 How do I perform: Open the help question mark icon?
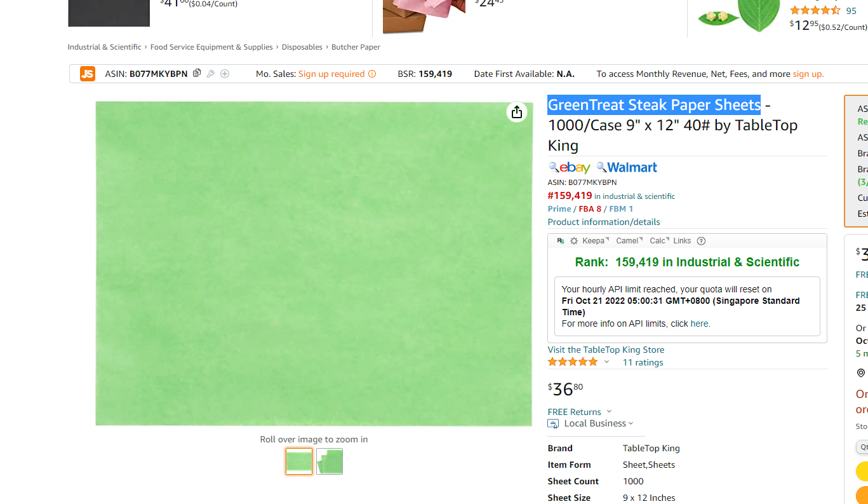701,241
